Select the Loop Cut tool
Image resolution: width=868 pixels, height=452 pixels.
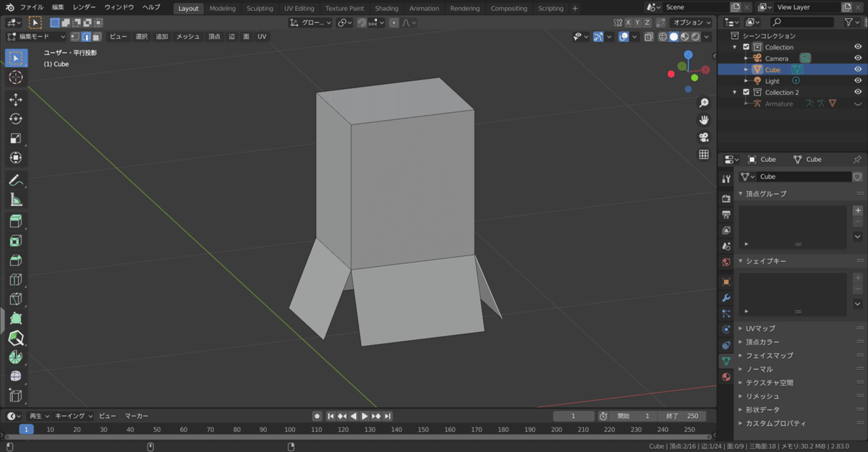click(x=16, y=280)
